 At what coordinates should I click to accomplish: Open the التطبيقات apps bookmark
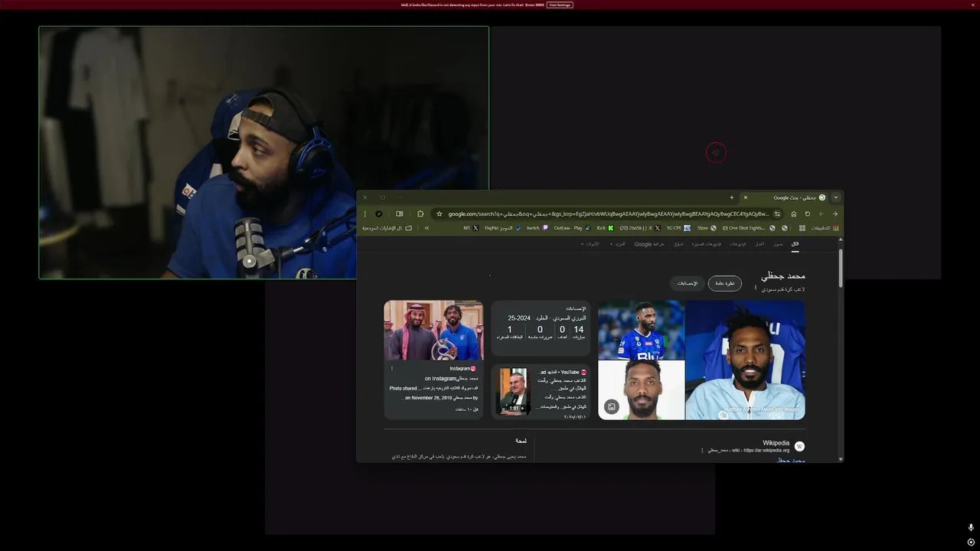click(825, 228)
